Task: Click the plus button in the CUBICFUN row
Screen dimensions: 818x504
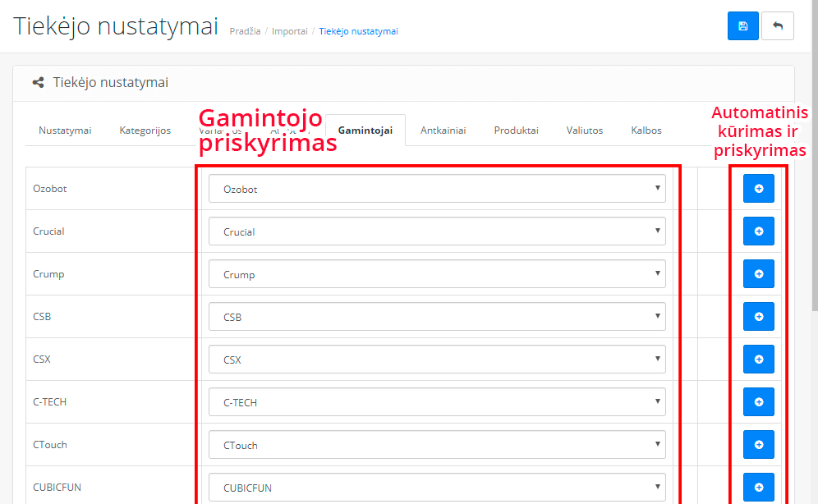Action: point(759,488)
